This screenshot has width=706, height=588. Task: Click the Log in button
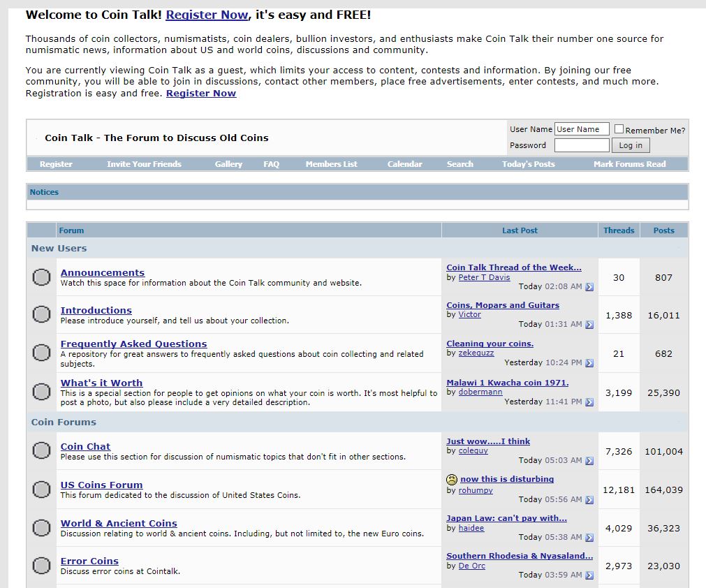(x=631, y=145)
